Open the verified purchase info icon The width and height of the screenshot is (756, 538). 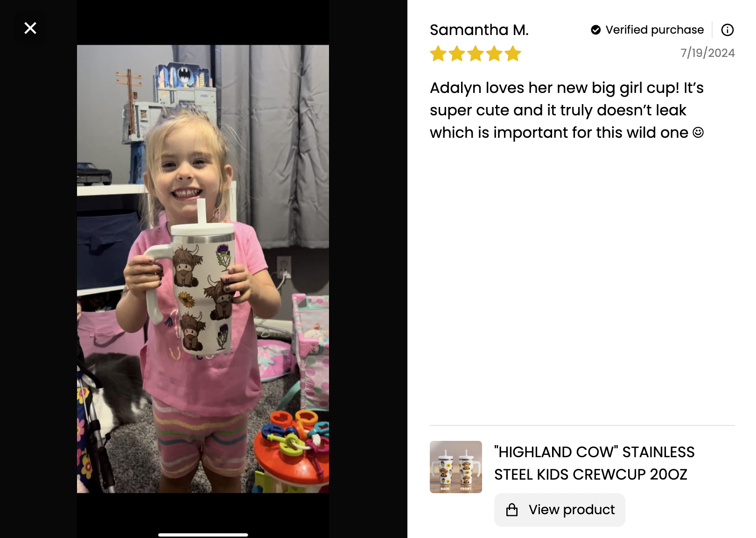727,30
